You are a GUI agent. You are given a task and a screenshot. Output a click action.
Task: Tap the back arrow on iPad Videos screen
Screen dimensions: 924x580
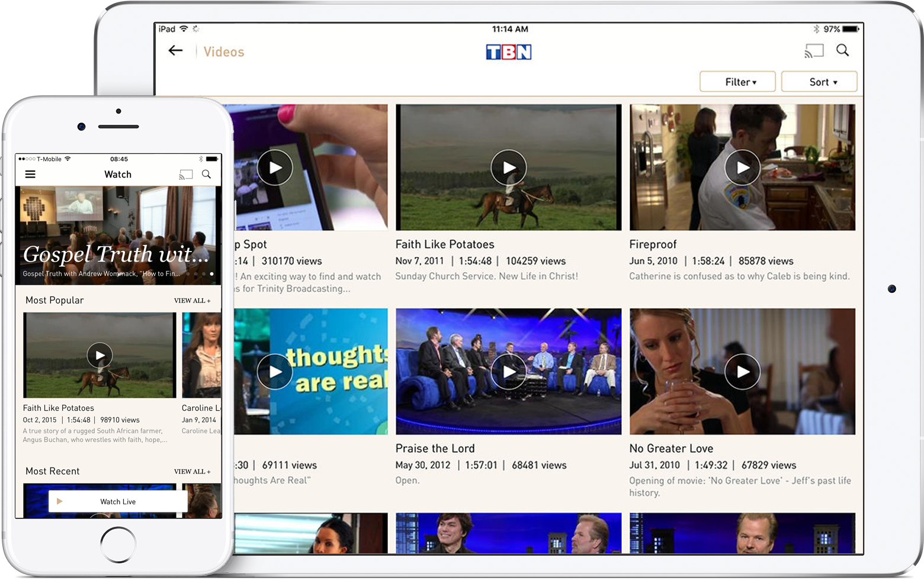175,51
